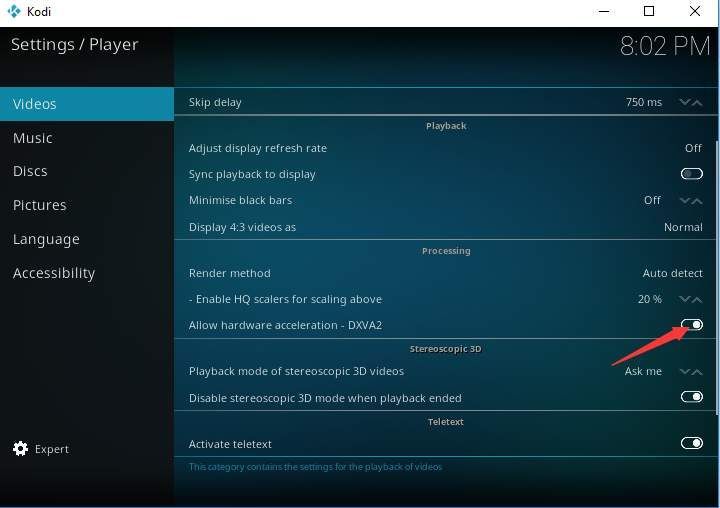The image size is (720, 508).
Task: Turn off Activate teletext switch
Action: tap(692, 443)
